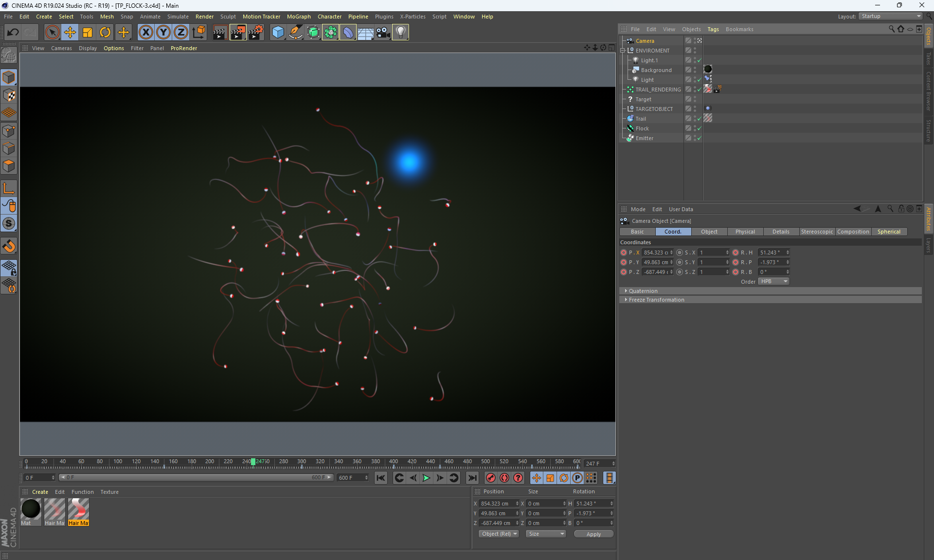This screenshot has height=560, width=934.
Task: Toggle Flock object enable checkmark
Action: 699,128
